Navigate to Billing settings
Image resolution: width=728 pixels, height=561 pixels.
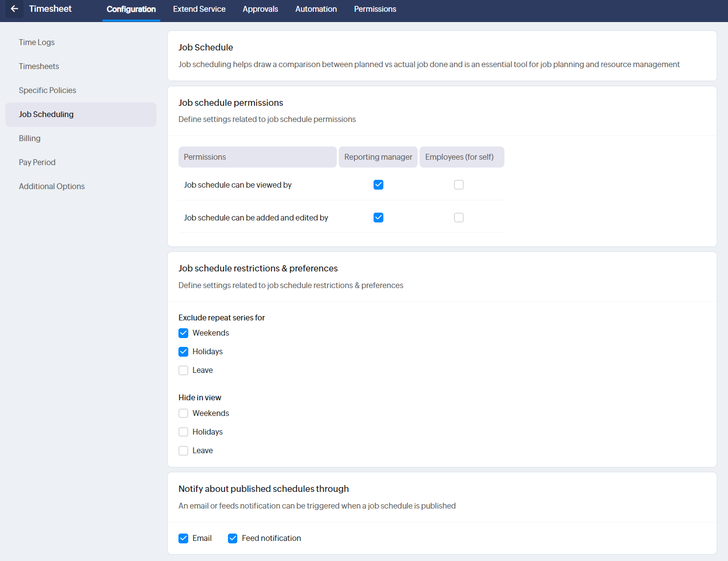pyautogui.click(x=30, y=139)
